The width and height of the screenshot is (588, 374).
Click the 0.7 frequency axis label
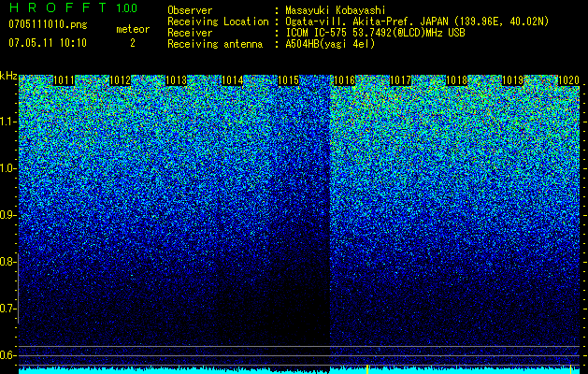(7, 309)
